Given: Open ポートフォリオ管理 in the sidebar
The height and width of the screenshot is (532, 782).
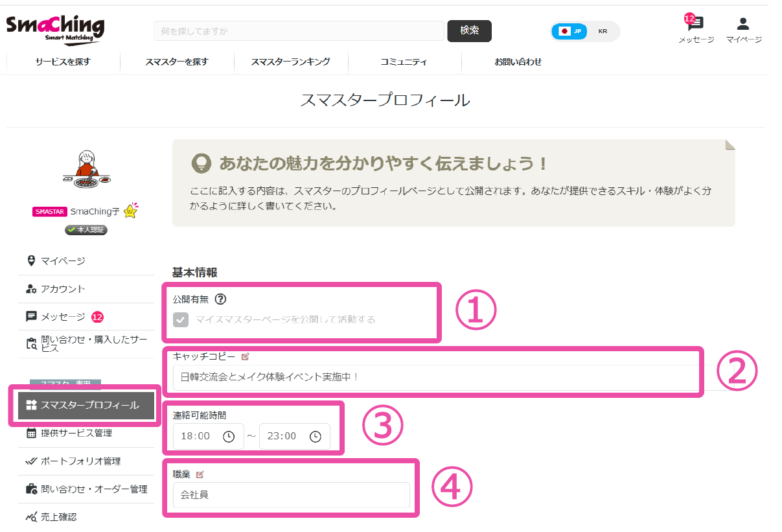Looking at the screenshot, I should [x=80, y=461].
